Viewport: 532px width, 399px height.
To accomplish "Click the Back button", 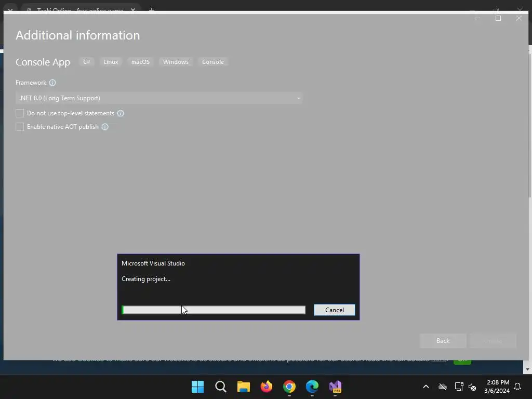I will (443, 341).
